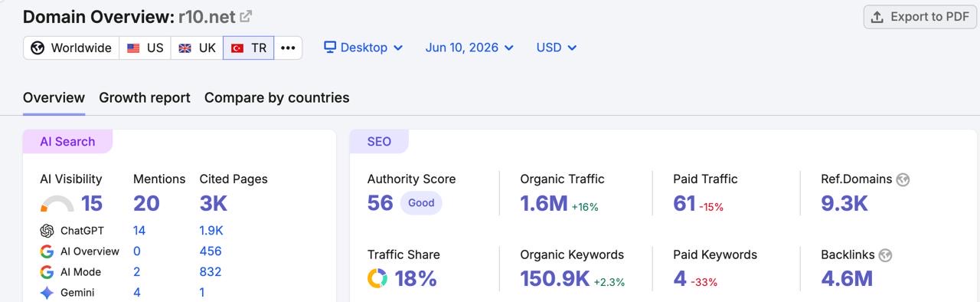Switch database to US
980x302 pixels.
(145, 48)
